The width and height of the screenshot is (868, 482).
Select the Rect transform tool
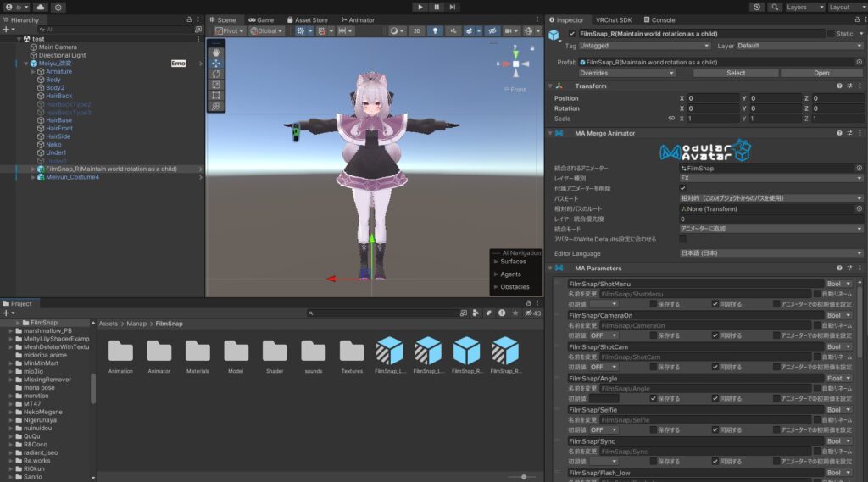216,96
